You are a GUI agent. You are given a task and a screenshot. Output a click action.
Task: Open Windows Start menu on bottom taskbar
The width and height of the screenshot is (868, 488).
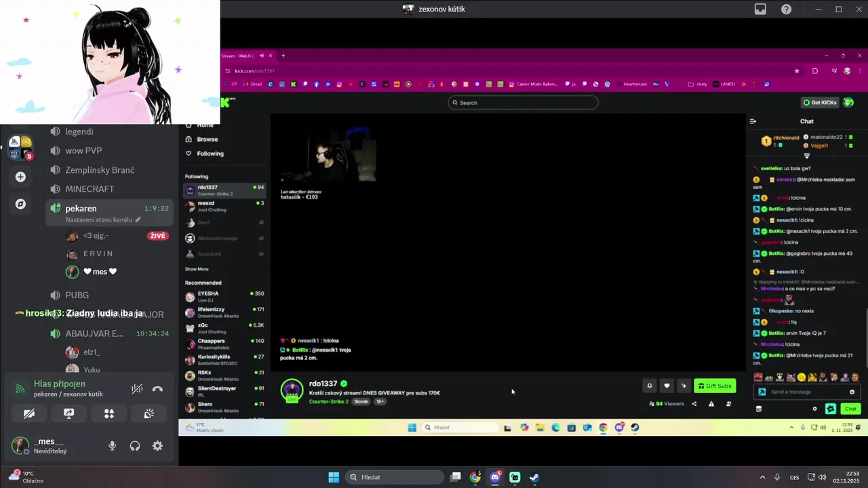(x=334, y=477)
